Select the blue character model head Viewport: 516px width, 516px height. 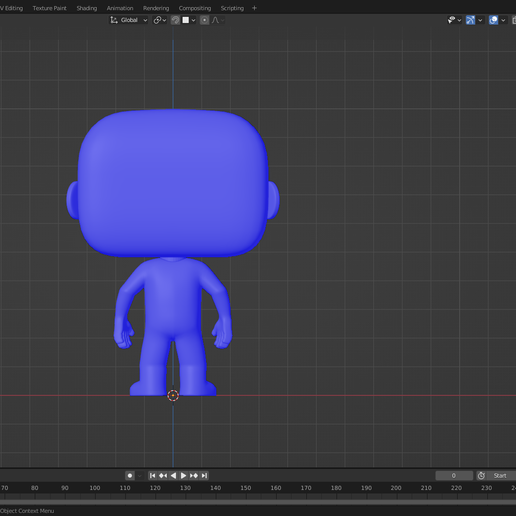click(173, 184)
